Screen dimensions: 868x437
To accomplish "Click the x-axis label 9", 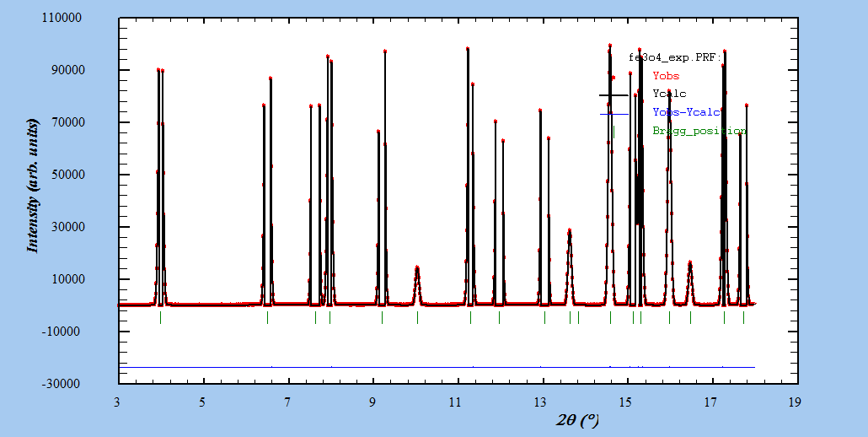I will [372, 402].
